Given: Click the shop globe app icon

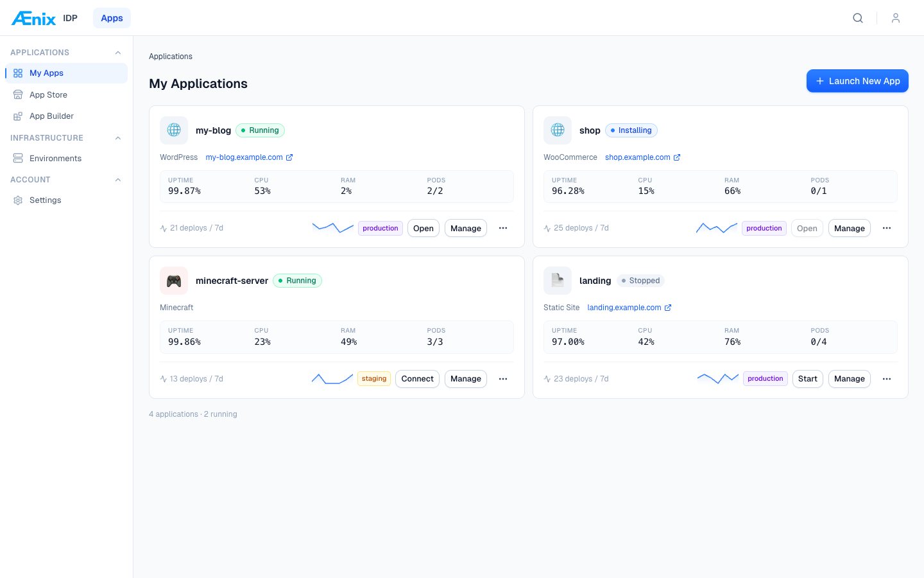Looking at the screenshot, I should tap(558, 130).
